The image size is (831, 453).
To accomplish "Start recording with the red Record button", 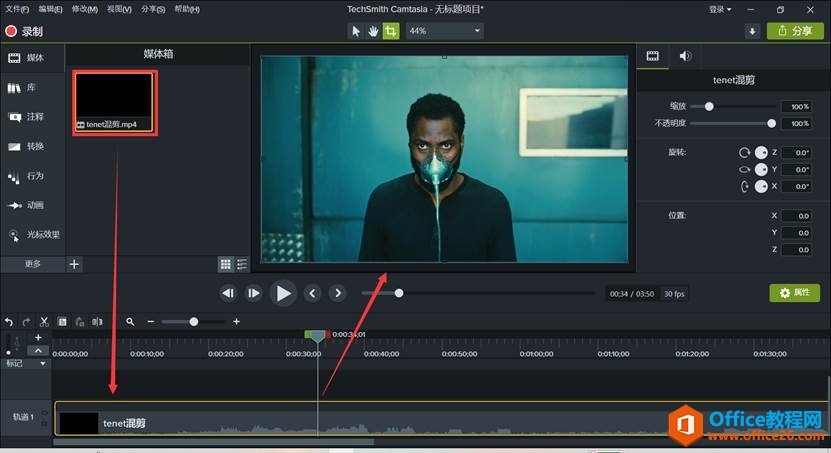I will (x=25, y=31).
